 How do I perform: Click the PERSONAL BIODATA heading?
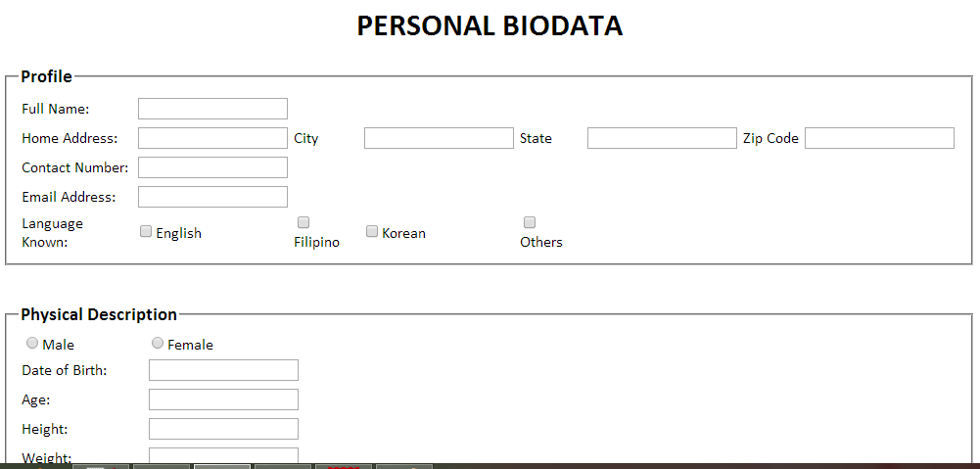(x=490, y=26)
